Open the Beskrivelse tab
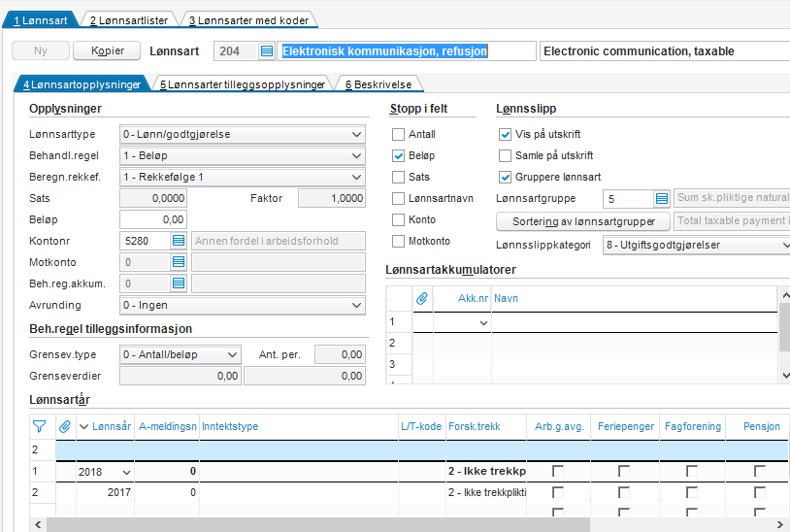 (379, 84)
